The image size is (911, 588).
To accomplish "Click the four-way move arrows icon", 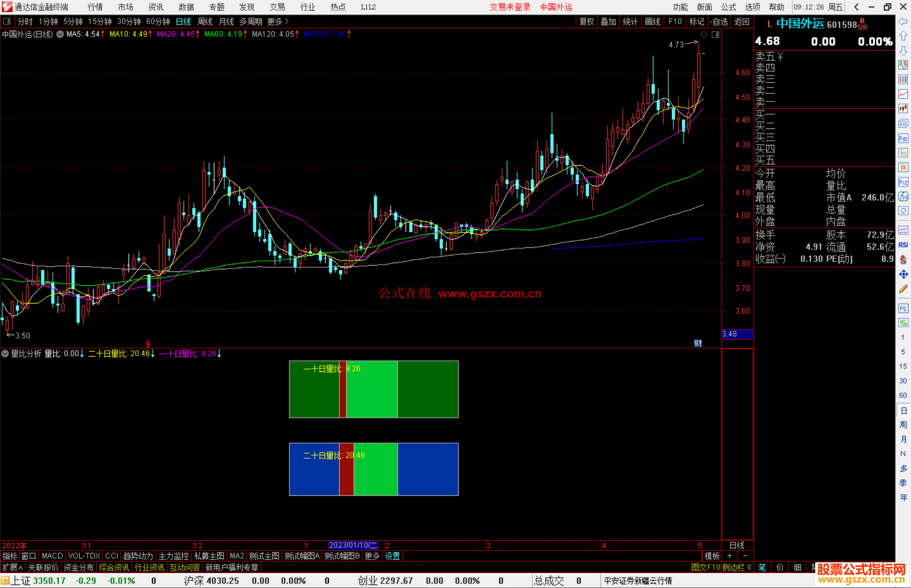I will pos(903,274).
